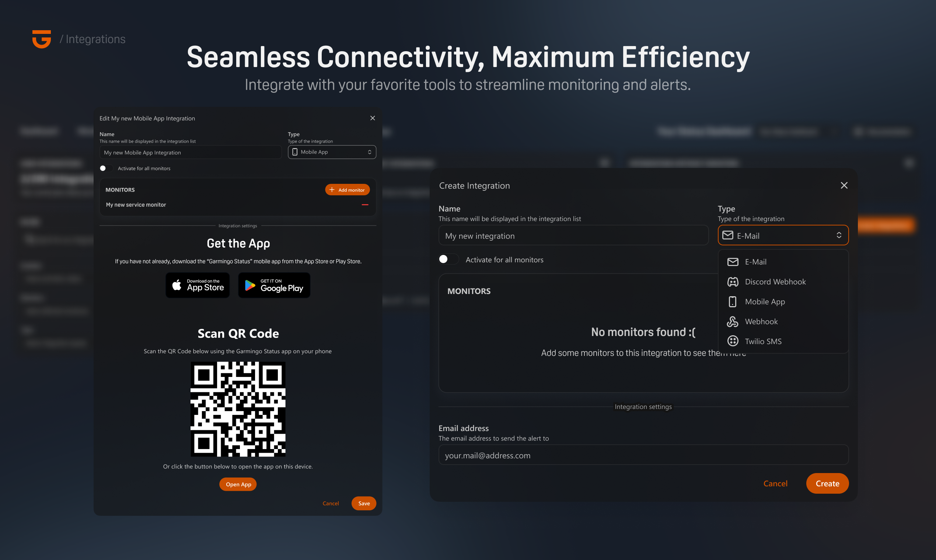Click Cancel in the Create Integration dialog
The height and width of the screenshot is (560, 936).
pyautogui.click(x=775, y=483)
